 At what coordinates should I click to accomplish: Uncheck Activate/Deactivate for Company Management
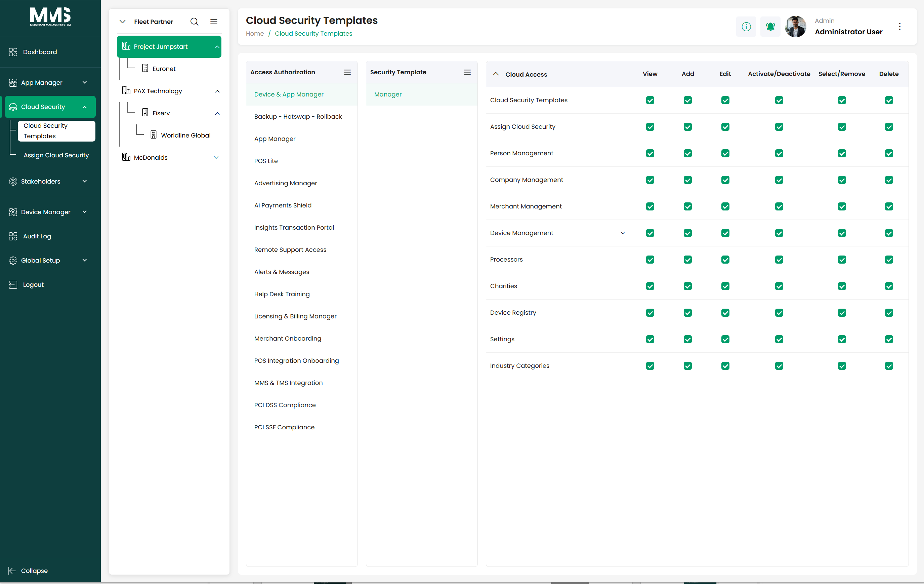779,180
